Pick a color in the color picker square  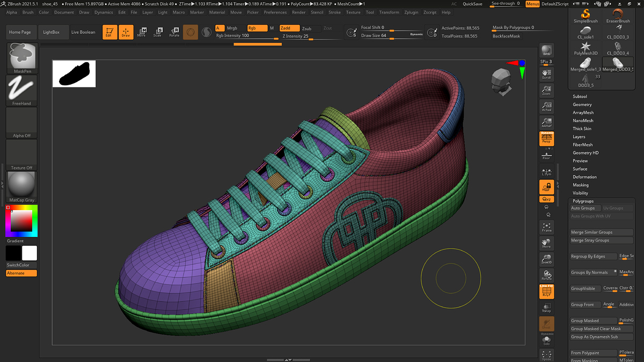point(21,221)
